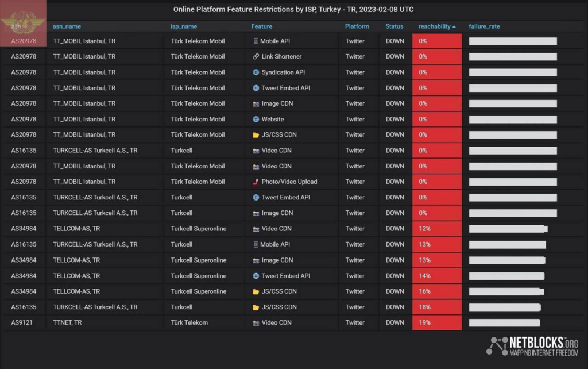
Task: Click the failure rate bar for TTNET row
Action: tap(504, 323)
